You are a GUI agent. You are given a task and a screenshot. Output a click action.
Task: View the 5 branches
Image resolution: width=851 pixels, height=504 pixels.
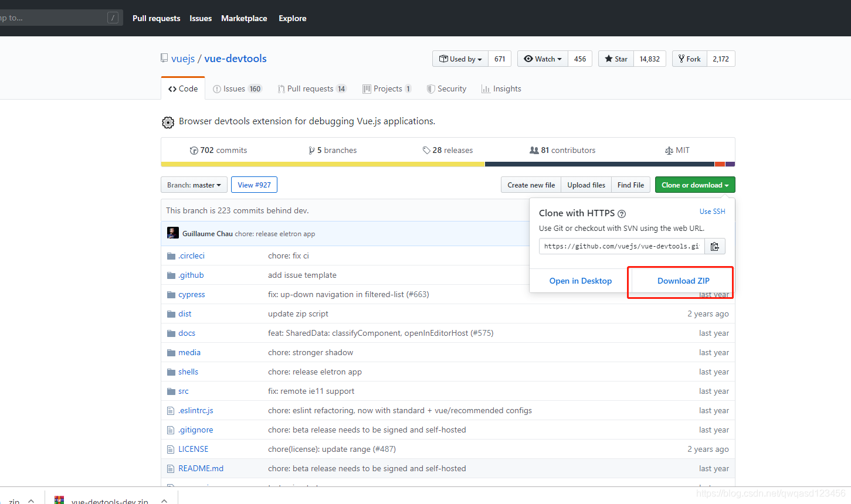pos(333,150)
